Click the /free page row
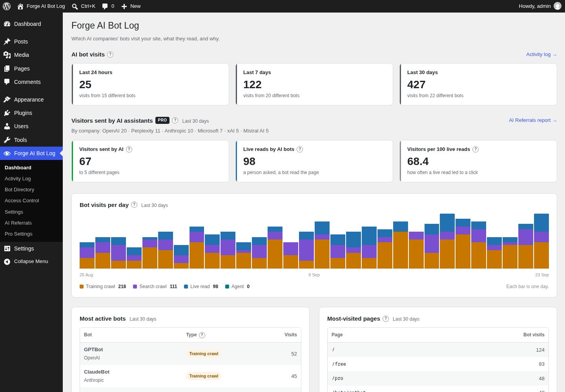The height and width of the screenshot is (392, 565). click(x=438, y=364)
